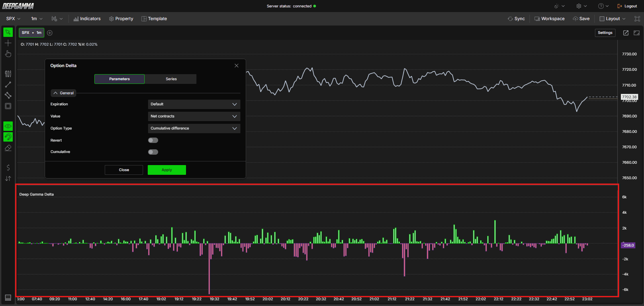Click the Close button in dialog
The image size is (644, 306).
coord(124,170)
